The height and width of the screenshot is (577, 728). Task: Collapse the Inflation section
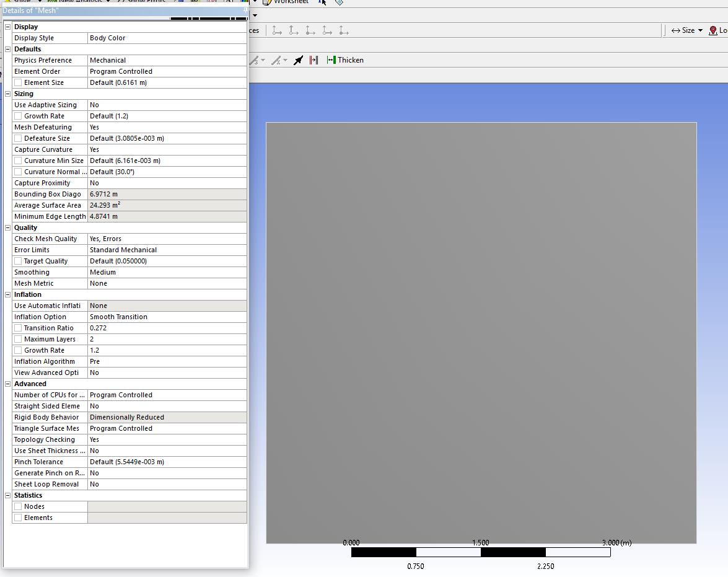pyautogui.click(x=7, y=294)
